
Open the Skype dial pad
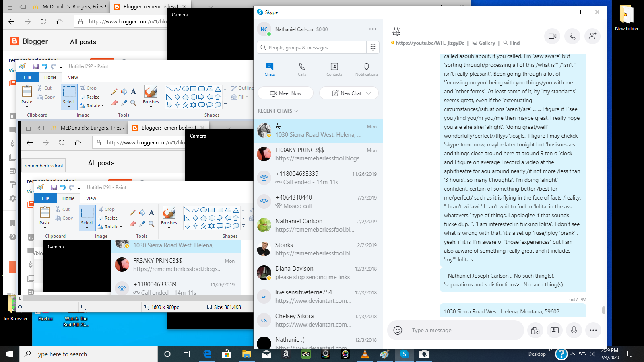(373, 47)
